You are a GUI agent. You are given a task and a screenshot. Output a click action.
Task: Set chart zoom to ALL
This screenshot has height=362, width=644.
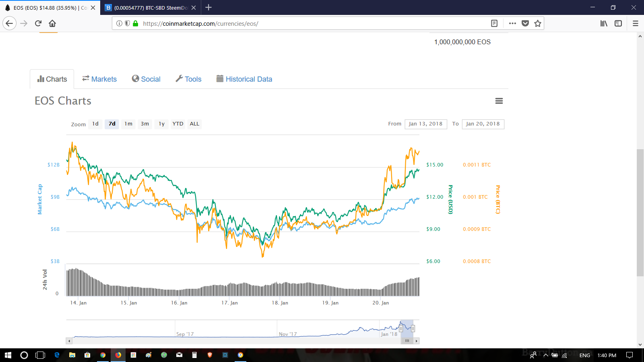click(x=194, y=124)
